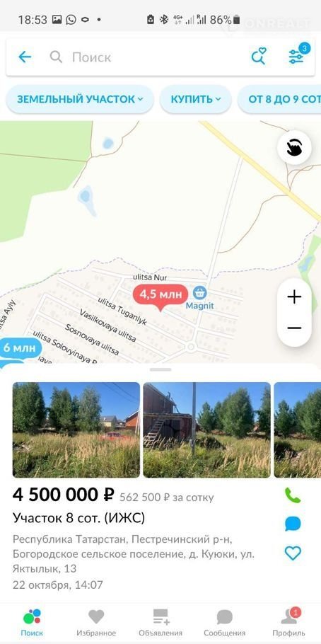
Task: Open the filters icon with badge 3
Action: coord(297,55)
